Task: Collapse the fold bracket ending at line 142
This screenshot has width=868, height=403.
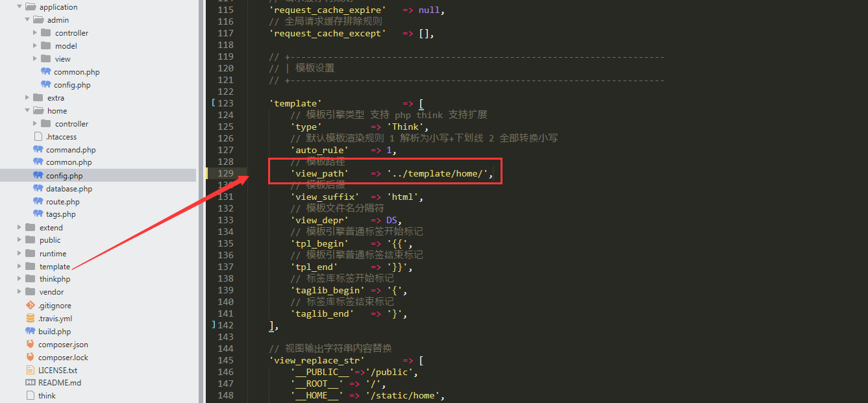Action: coord(213,324)
